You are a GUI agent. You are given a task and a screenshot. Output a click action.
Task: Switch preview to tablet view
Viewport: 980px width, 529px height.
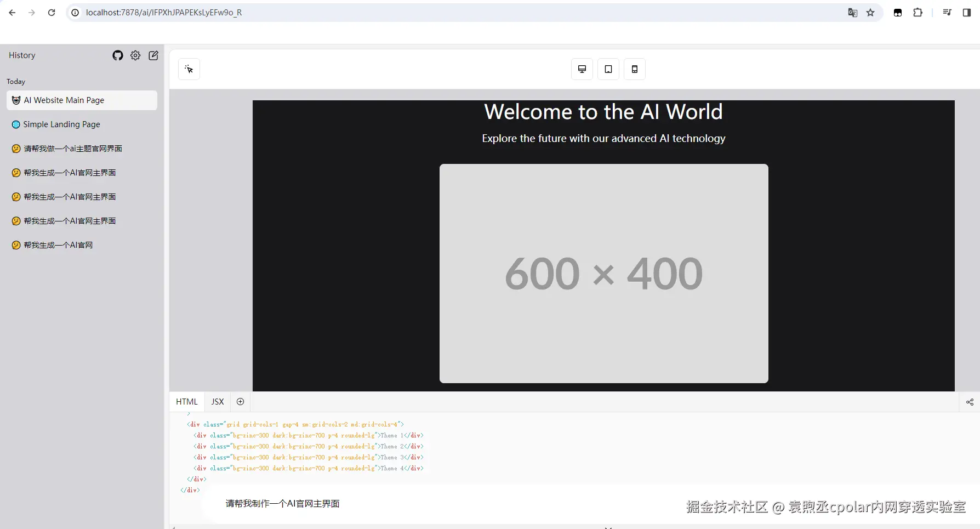click(x=608, y=69)
